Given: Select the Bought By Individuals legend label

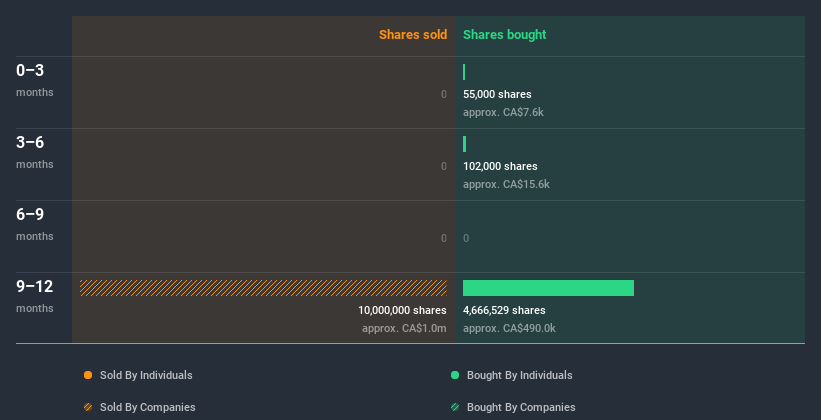Looking at the screenshot, I should (519, 375).
